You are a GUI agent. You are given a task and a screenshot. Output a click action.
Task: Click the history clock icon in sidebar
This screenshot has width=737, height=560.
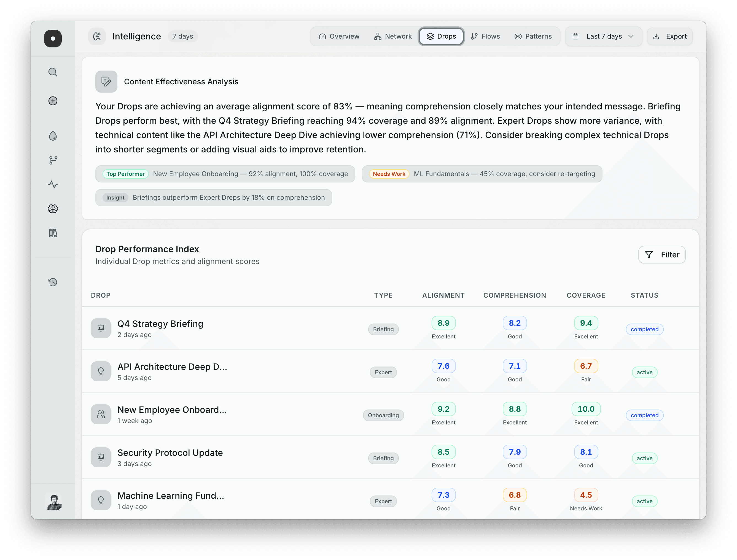coord(53,282)
